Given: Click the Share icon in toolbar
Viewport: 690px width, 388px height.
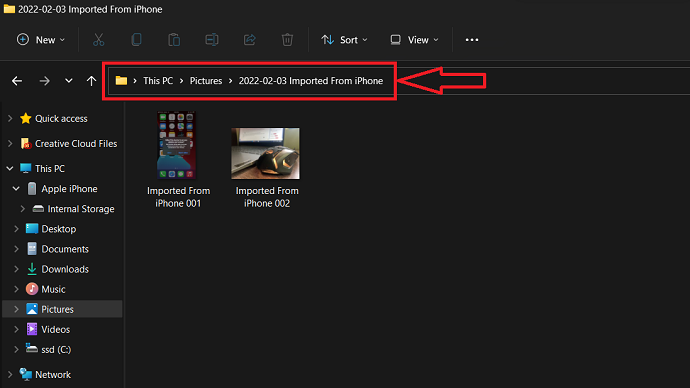Looking at the screenshot, I should (x=250, y=40).
